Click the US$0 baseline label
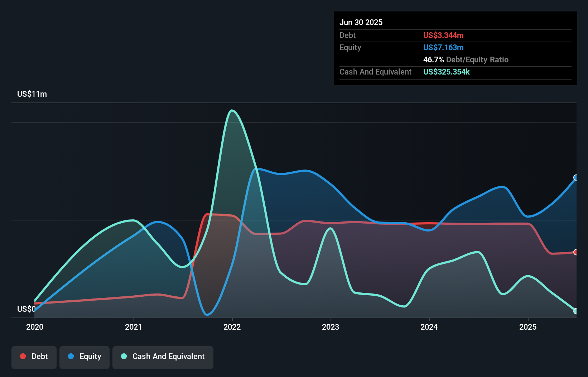The image size is (588, 377). pyautogui.click(x=26, y=309)
